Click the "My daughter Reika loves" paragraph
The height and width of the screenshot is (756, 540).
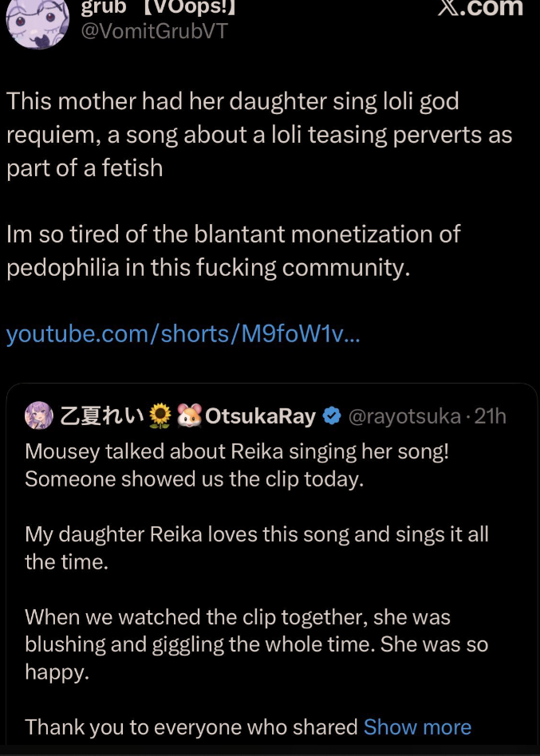(x=256, y=547)
